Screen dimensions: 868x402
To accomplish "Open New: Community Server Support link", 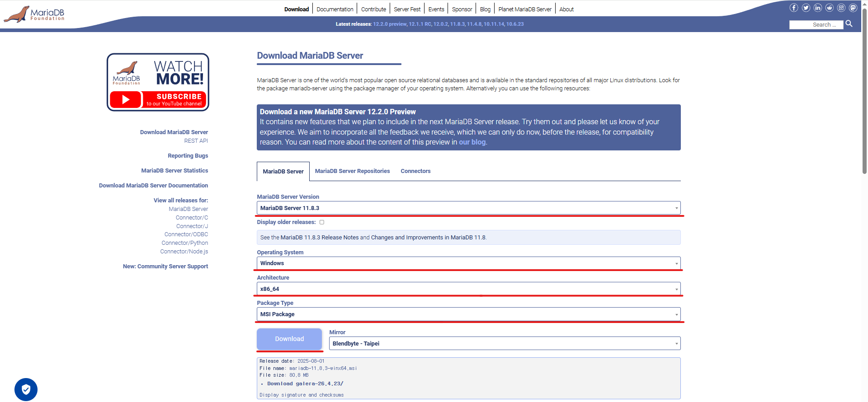I will tap(165, 266).
